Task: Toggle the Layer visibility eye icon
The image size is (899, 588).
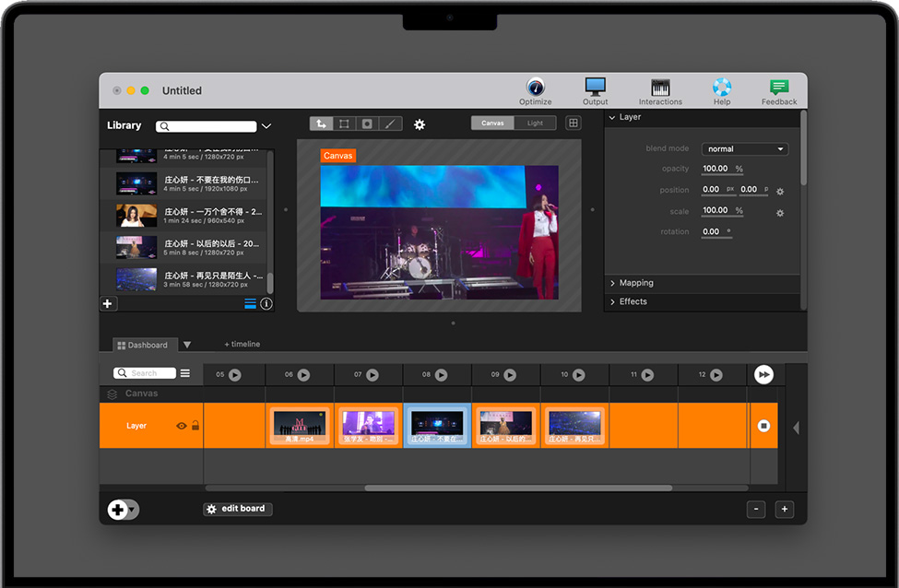Action: (x=182, y=426)
